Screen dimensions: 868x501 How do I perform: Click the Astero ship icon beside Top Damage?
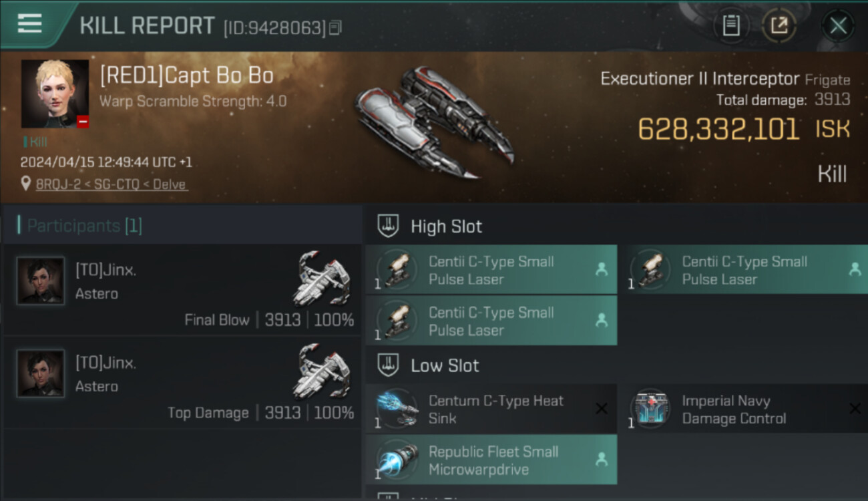pyautogui.click(x=322, y=371)
